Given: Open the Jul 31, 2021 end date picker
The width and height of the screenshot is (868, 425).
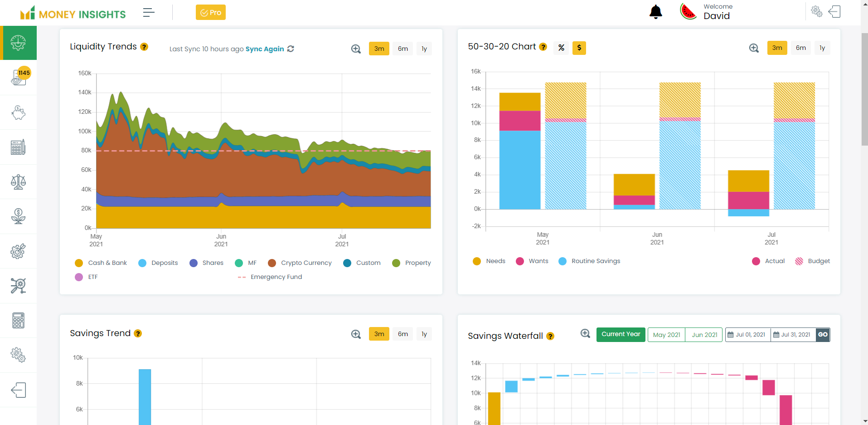Looking at the screenshot, I should [793, 335].
